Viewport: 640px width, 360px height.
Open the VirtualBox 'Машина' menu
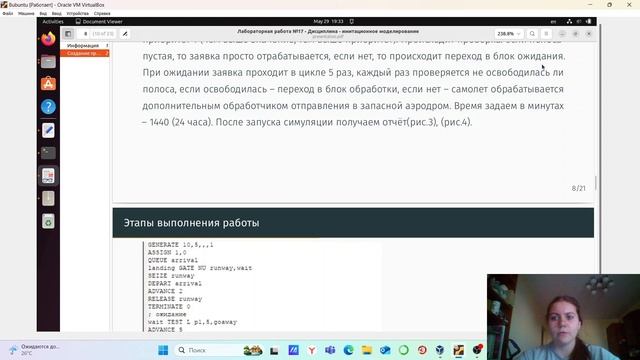click(26, 13)
